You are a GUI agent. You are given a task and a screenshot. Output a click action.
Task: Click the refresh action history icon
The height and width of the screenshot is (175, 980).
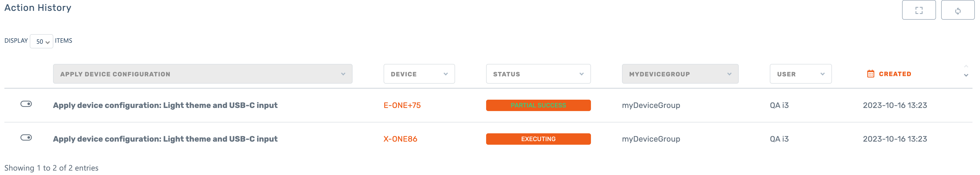click(x=957, y=10)
